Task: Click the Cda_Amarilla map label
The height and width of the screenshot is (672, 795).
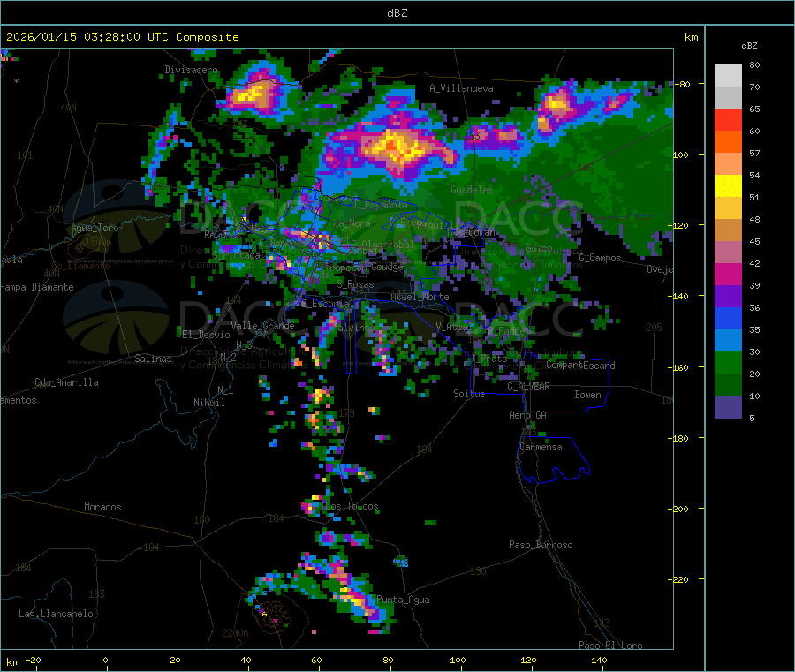Action: pyautogui.click(x=66, y=382)
